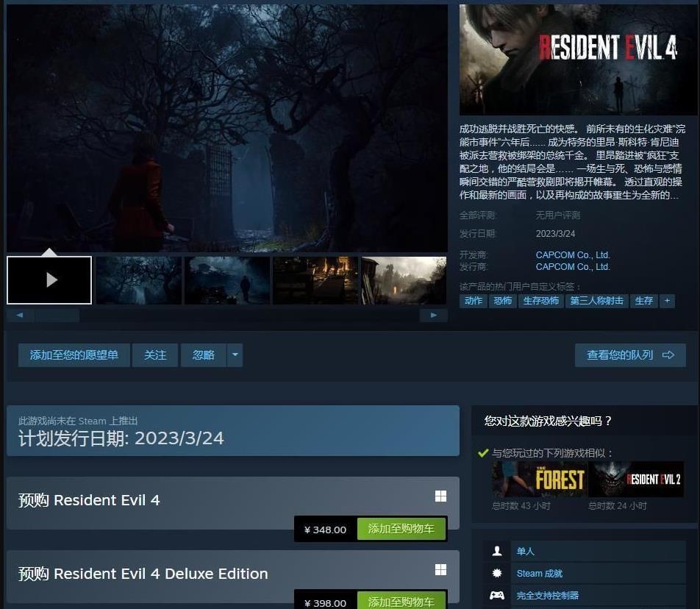Select the 动作 tag
The image size is (700, 609).
click(474, 301)
